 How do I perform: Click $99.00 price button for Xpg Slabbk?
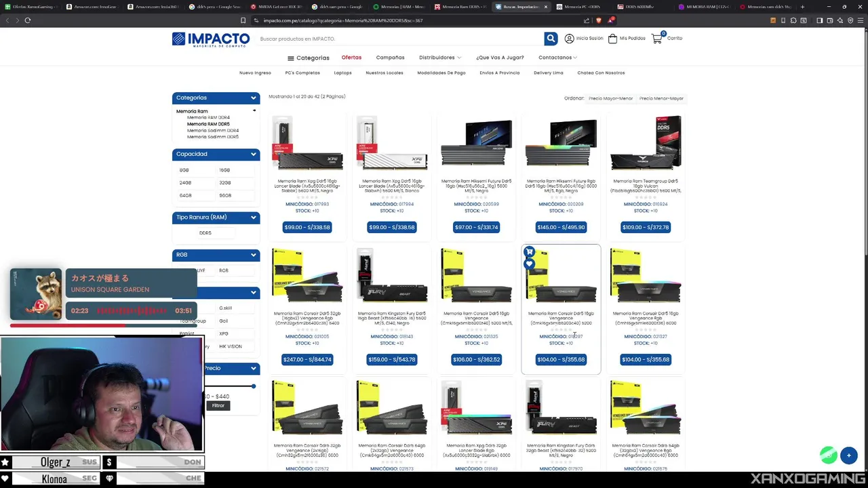307,227
